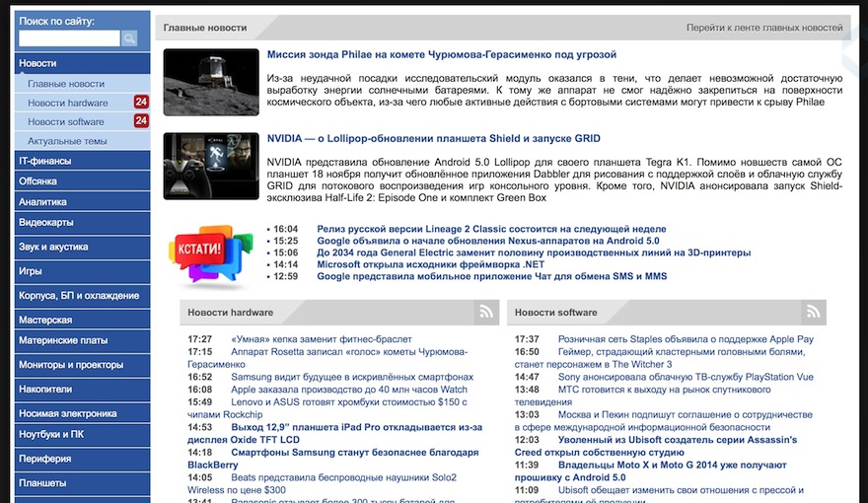Image resolution: width=868 pixels, height=503 pixels.
Task: Open the IT-финансы sidebar category
Action: click(x=44, y=160)
